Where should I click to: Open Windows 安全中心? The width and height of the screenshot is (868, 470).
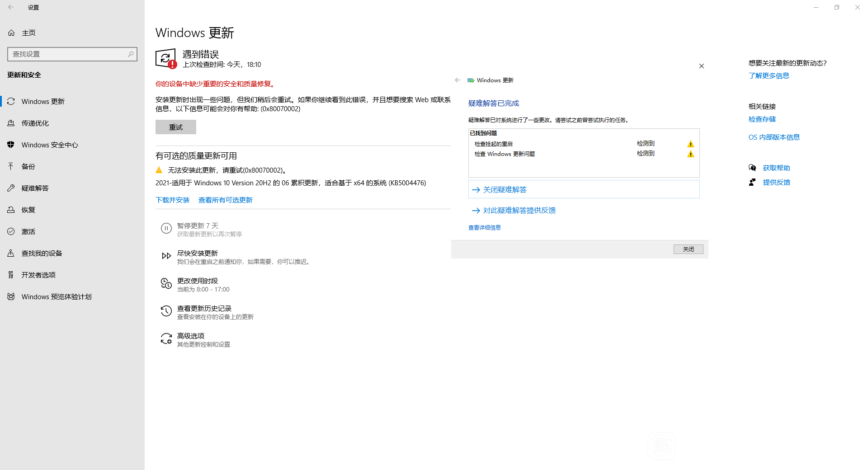[50, 145]
